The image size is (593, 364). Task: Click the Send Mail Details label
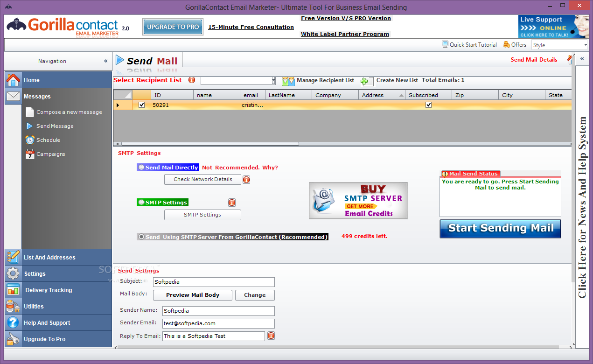(x=534, y=60)
